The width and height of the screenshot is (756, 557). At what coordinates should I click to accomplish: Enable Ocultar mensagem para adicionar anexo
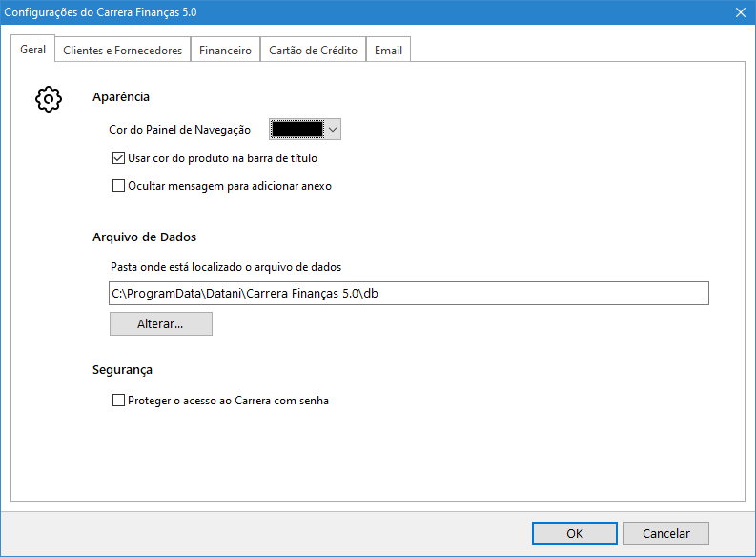119,187
